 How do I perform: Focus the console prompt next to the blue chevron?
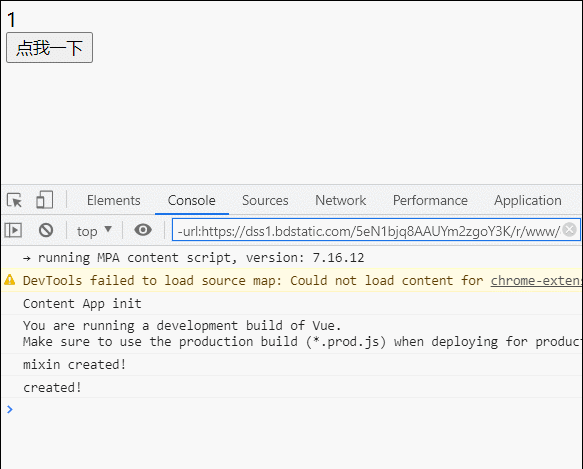[x=297, y=409]
